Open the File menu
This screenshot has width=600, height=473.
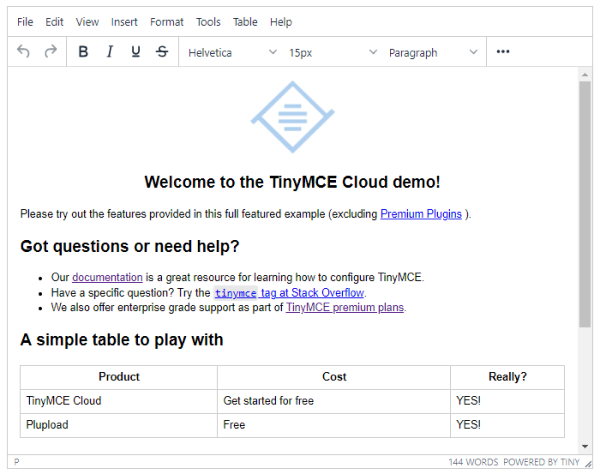coord(25,22)
